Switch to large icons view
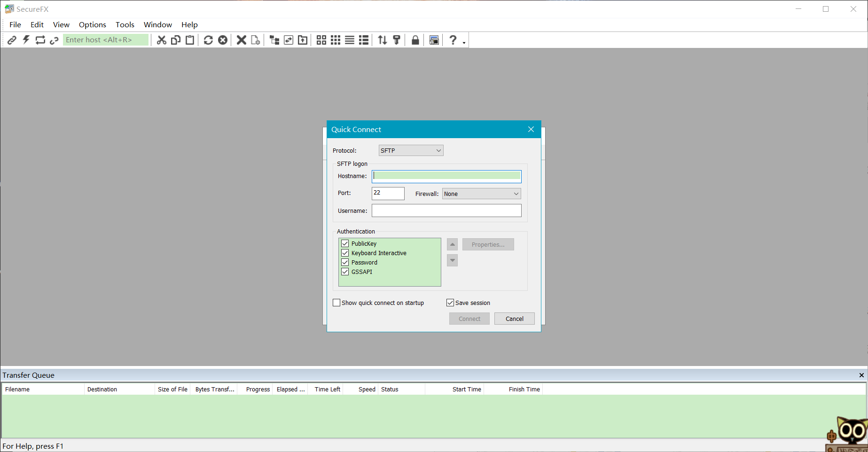868x452 pixels. click(321, 40)
